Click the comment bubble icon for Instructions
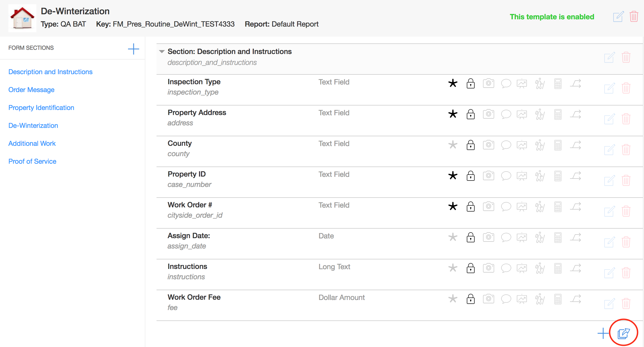This screenshot has height=347, width=644. pos(506,268)
